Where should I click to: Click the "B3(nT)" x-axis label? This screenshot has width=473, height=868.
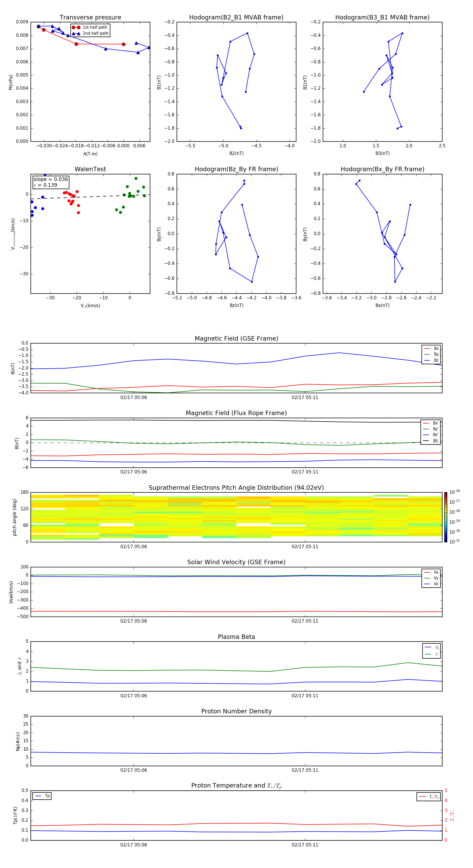click(382, 153)
